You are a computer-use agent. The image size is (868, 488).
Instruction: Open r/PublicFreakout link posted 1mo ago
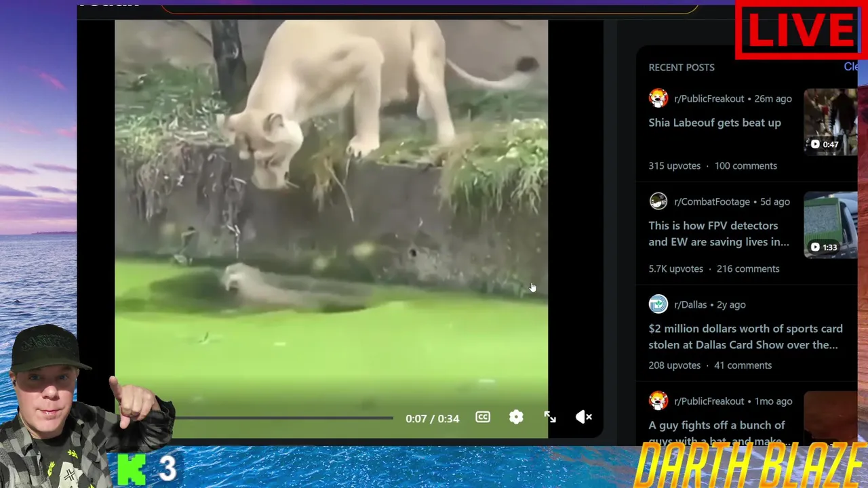tap(709, 401)
